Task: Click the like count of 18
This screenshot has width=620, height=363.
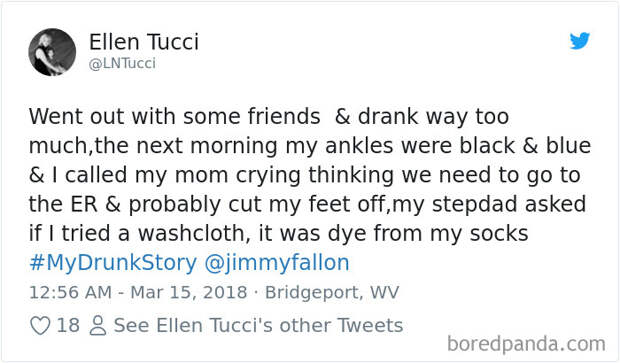Action: (x=68, y=325)
